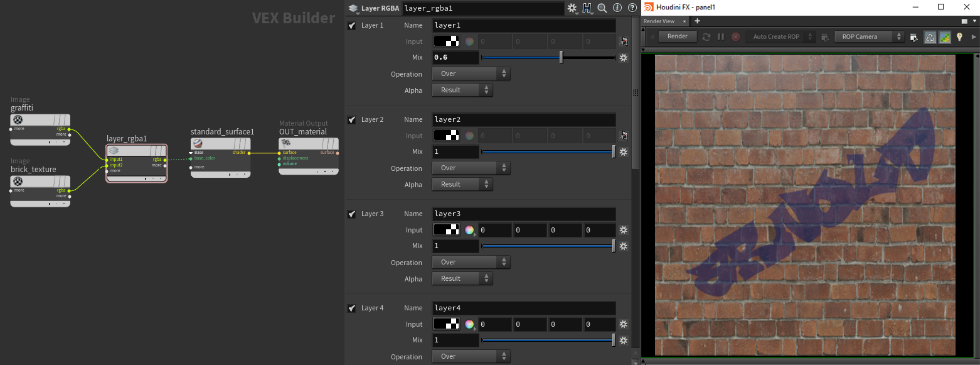Open the ROP Camera dropdown
Screen dimensions: 980x365
pyautogui.click(x=870, y=37)
